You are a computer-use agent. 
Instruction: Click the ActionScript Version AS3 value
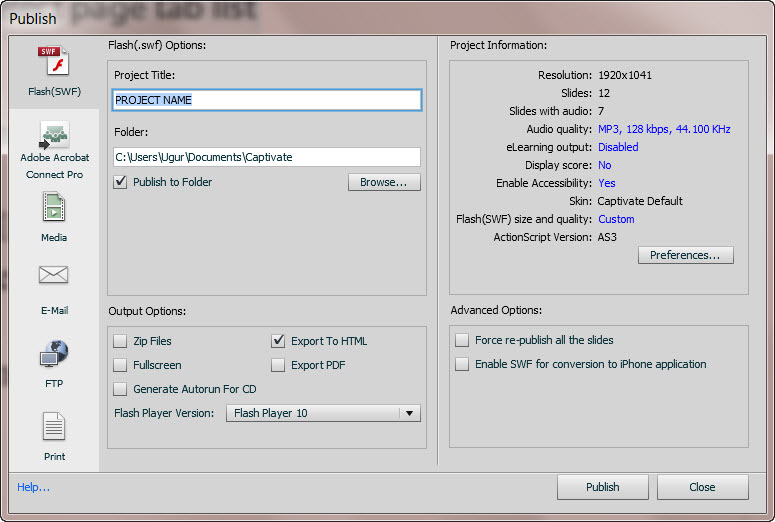[x=607, y=237]
